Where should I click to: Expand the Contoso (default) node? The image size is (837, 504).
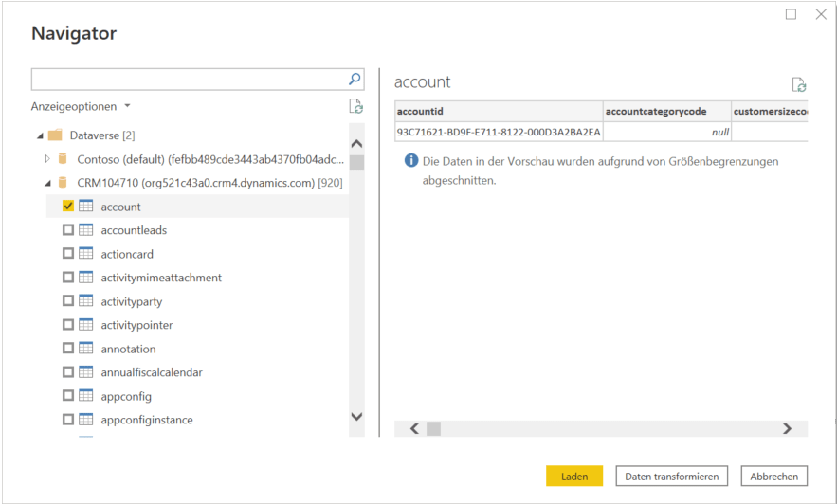pos(47,159)
